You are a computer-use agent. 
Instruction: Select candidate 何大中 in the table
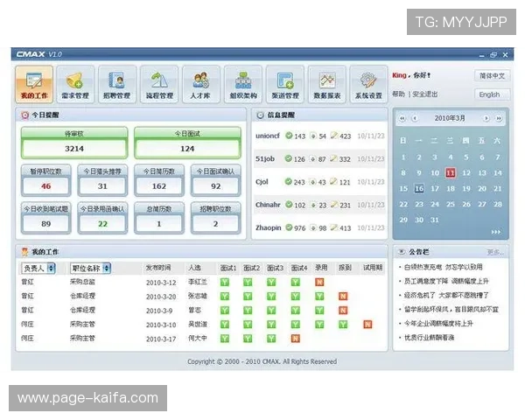197,339
